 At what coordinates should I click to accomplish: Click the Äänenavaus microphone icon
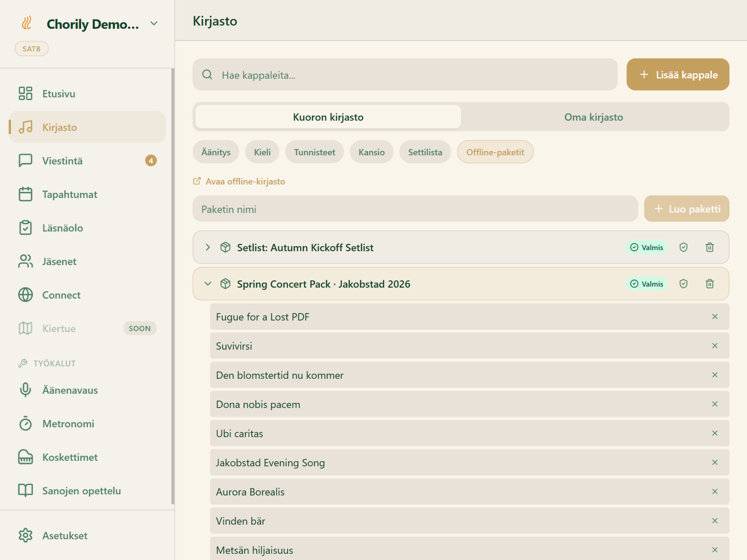[x=26, y=390]
